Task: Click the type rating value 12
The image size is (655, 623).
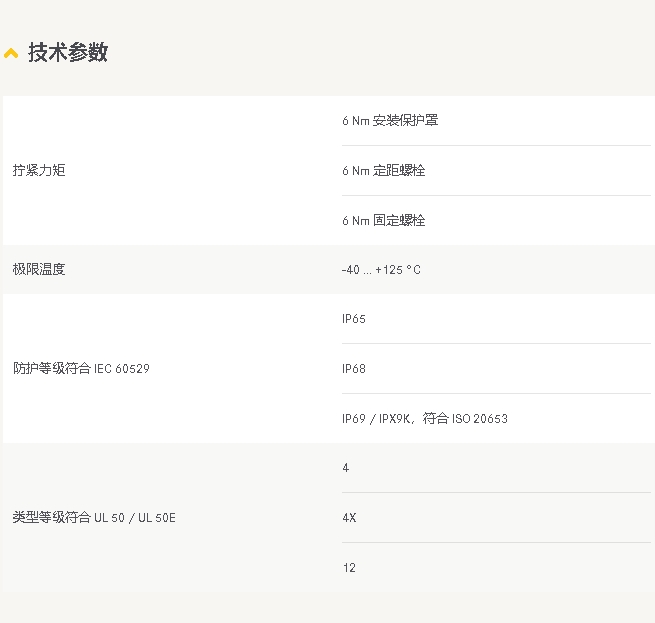Action: pyautogui.click(x=349, y=568)
